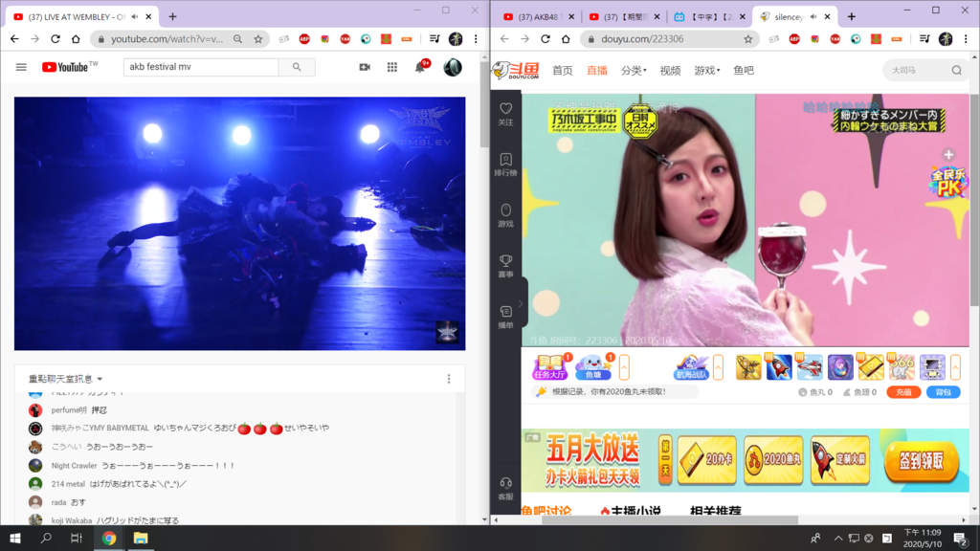This screenshot has height=551, width=980.
Task: Open Windows taskbar search
Action: [46, 538]
